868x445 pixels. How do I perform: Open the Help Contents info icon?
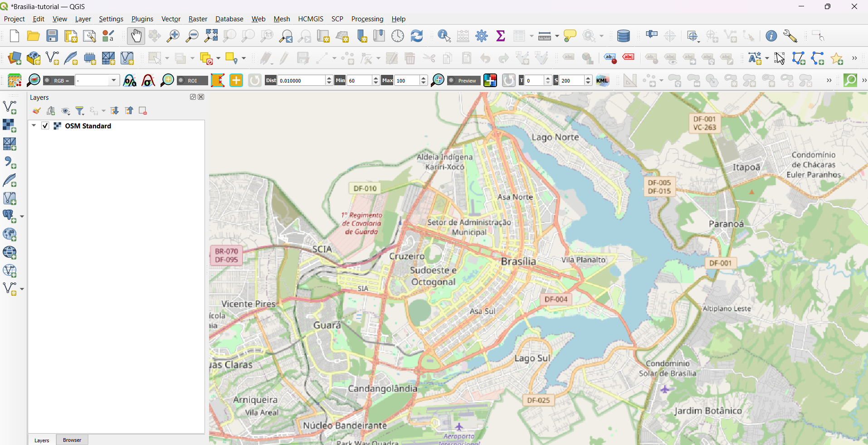[771, 36]
